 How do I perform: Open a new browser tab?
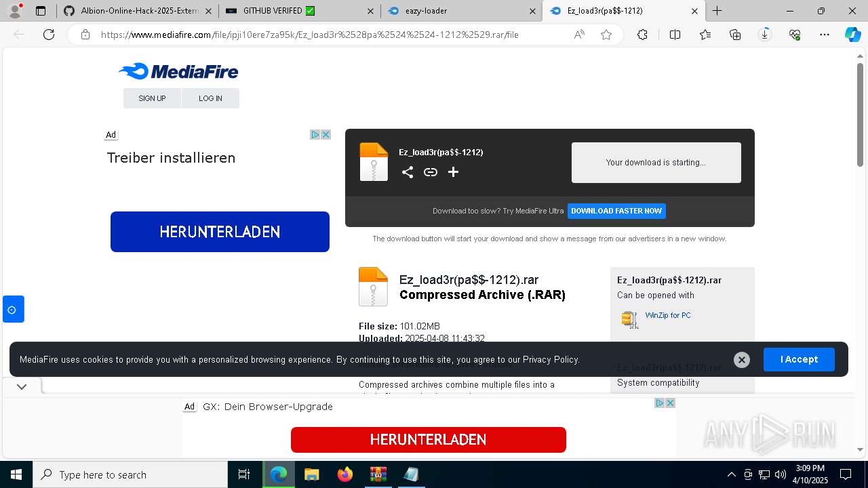[x=717, y=11]
